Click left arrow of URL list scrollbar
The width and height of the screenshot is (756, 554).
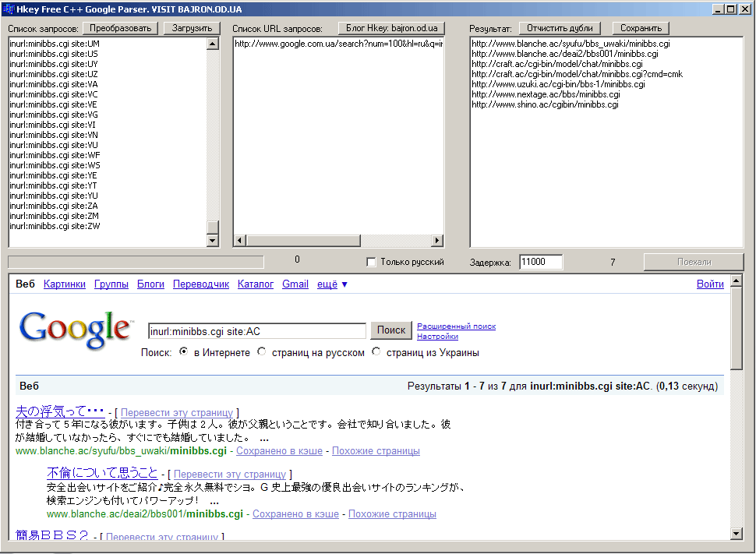[x=239, y=240]
